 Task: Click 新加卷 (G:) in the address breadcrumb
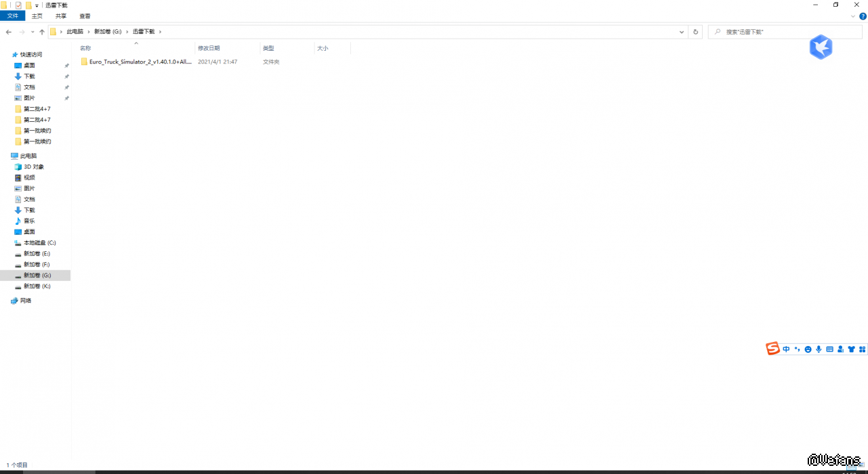coord(108,32)
